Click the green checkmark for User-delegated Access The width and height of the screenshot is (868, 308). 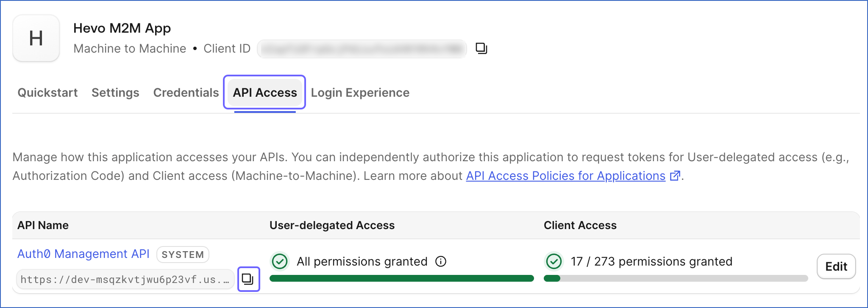[x=280, y=261]
